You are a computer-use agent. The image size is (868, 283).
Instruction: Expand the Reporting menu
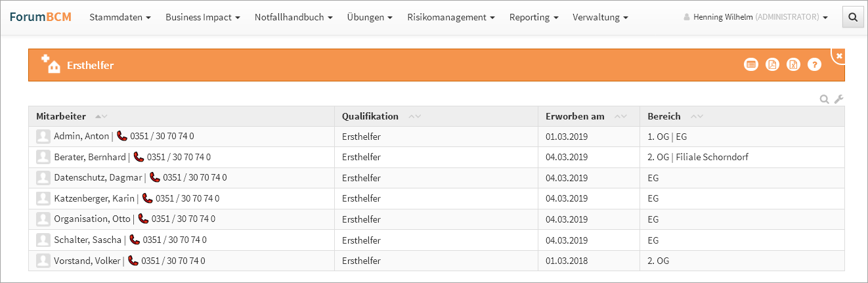pos(533,18)
